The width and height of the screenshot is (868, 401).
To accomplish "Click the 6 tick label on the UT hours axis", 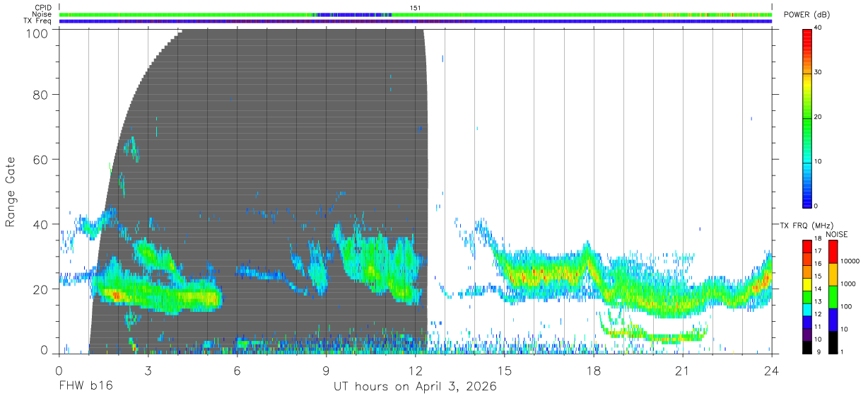I will pos(237,371).
